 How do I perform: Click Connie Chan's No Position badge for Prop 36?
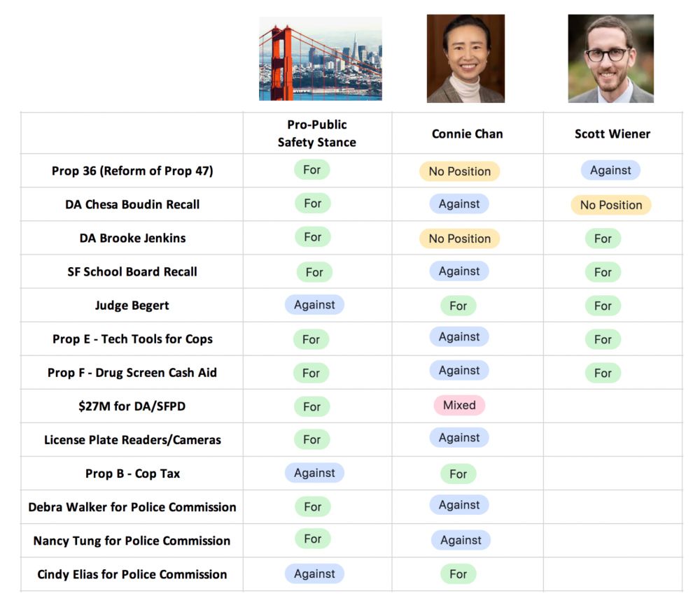(x=459, y=171)
